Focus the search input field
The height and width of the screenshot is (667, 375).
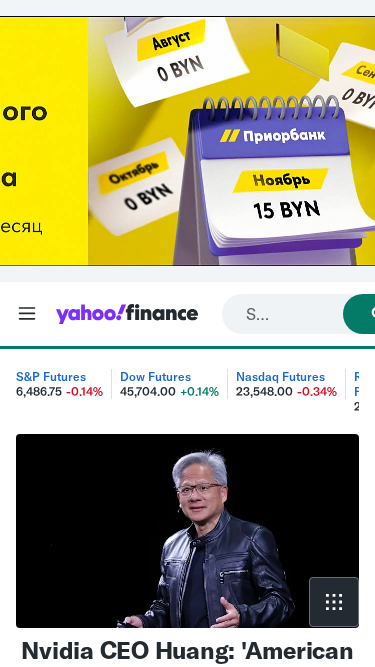point(283,314)
